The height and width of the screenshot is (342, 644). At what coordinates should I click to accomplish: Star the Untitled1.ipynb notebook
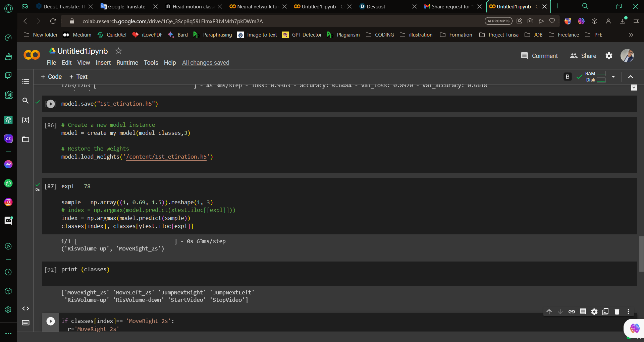tap(118, 51)
